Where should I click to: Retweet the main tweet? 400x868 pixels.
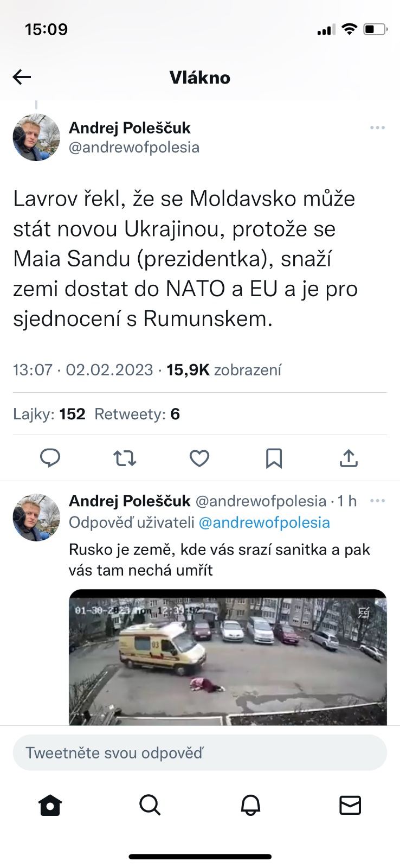click(125, 458)
